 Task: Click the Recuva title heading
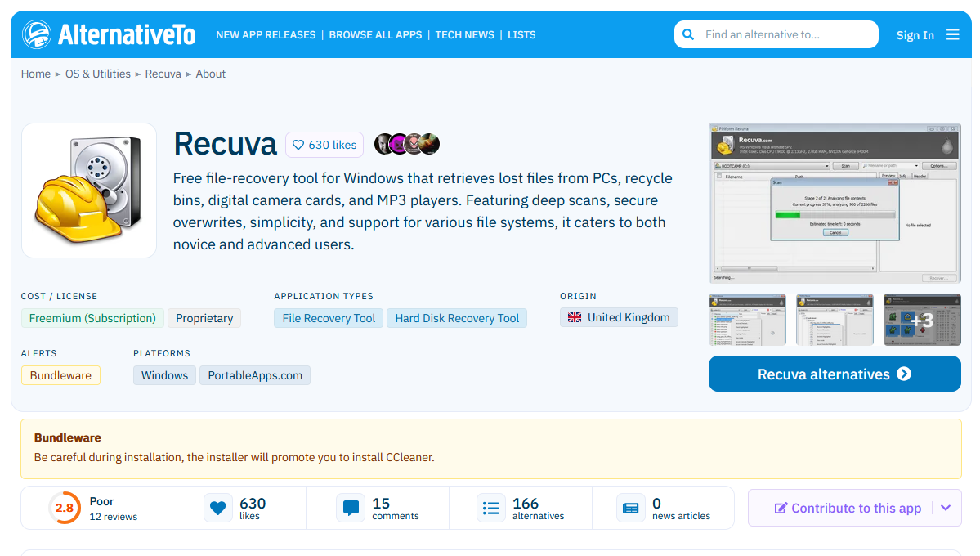click(x=225, y=144)
